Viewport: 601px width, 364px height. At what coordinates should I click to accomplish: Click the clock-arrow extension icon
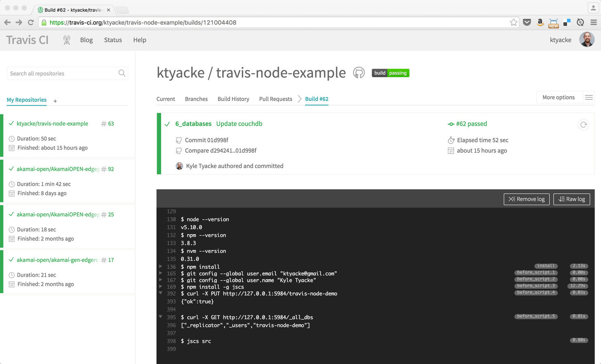[580, 22]
